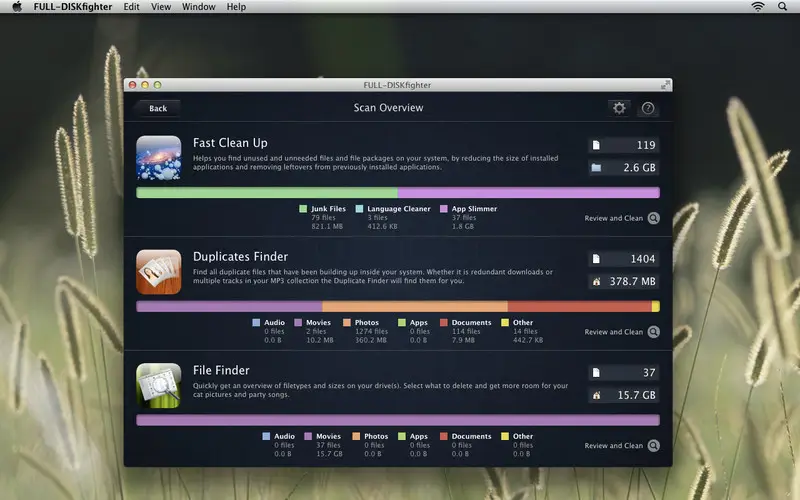Click green Junk Files swatch in legend
The height and width of the screenshot is (500, 800).
tap(303, 209)
